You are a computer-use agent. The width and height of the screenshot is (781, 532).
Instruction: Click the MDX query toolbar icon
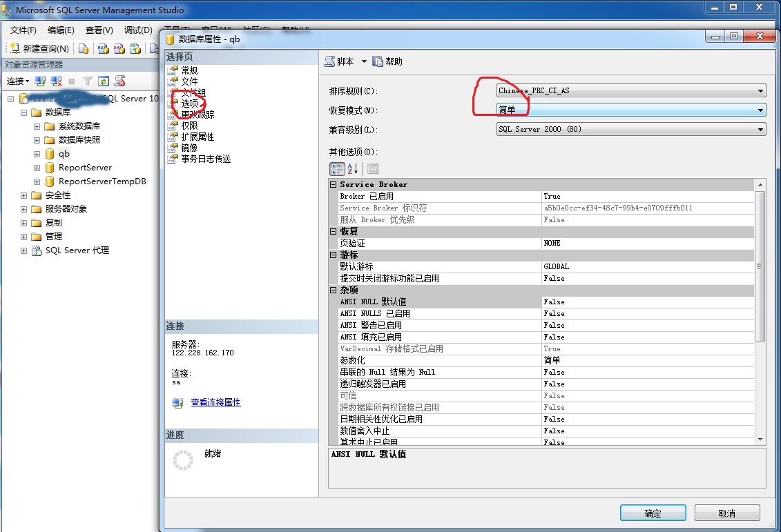[103, 48]
